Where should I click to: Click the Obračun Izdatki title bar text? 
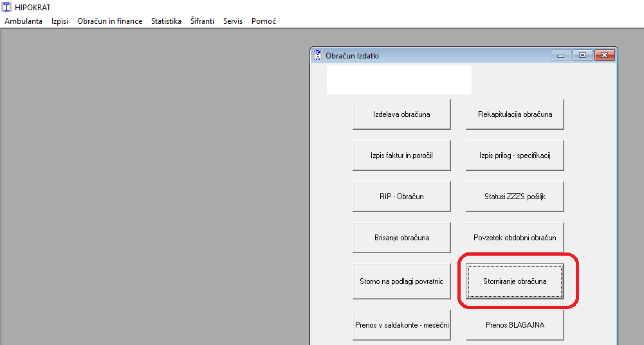[352, 56]
